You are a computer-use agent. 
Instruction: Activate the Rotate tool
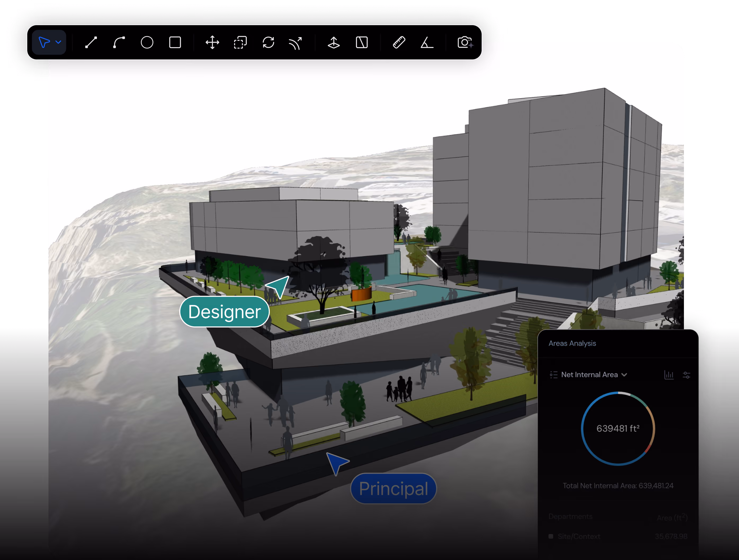coord(268,42)
